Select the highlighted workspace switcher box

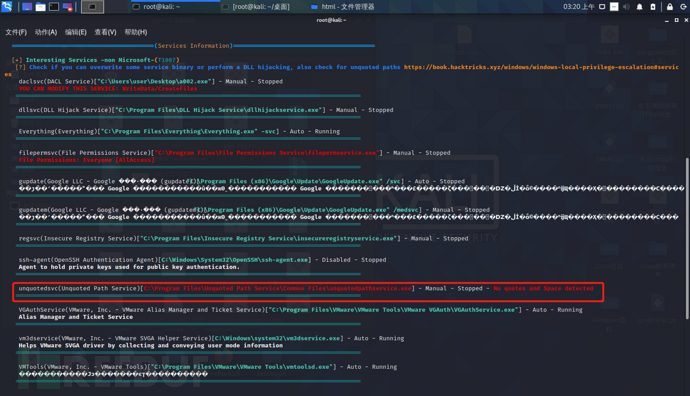pyautogui.click(x=92, y=7)
